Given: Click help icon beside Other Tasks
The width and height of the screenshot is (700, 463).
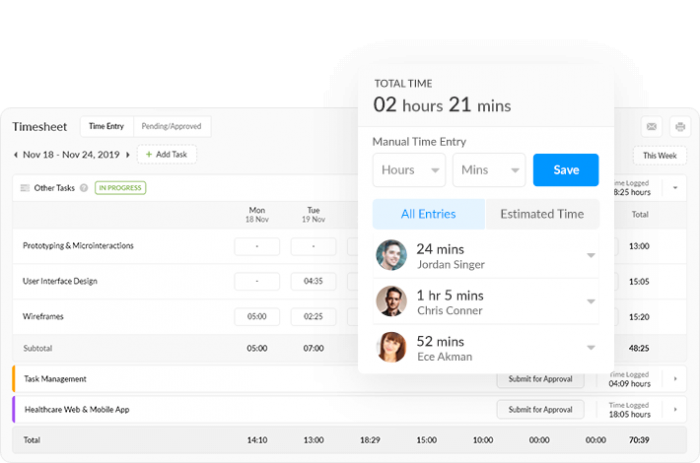Looking at the screenshot, I should [x=84, y=188].
